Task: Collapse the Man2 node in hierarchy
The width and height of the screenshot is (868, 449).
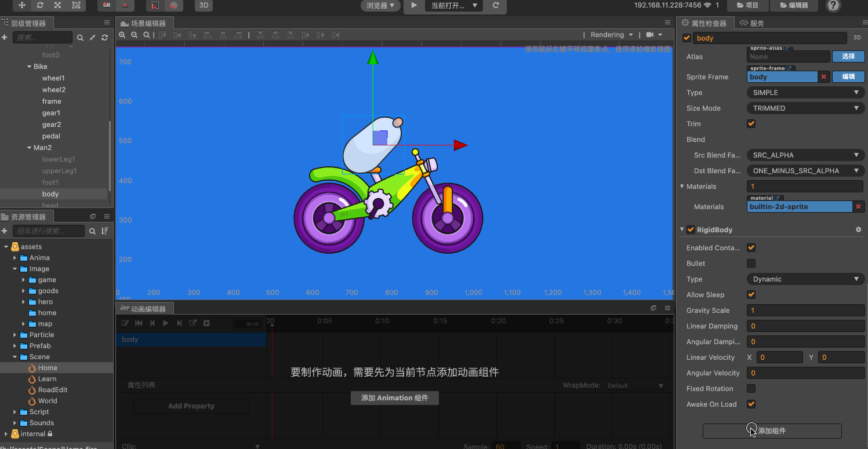Action: click(x=29, y=148)
